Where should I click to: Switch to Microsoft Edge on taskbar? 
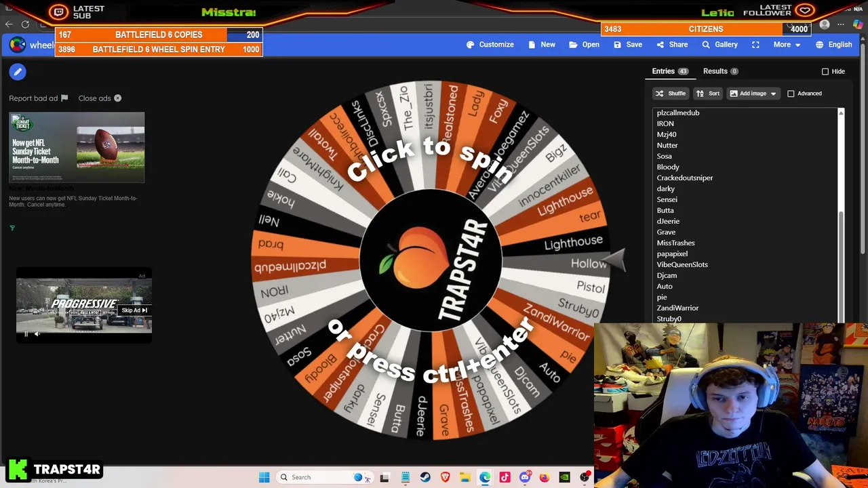pyautogui.click(x=485, y=477)
